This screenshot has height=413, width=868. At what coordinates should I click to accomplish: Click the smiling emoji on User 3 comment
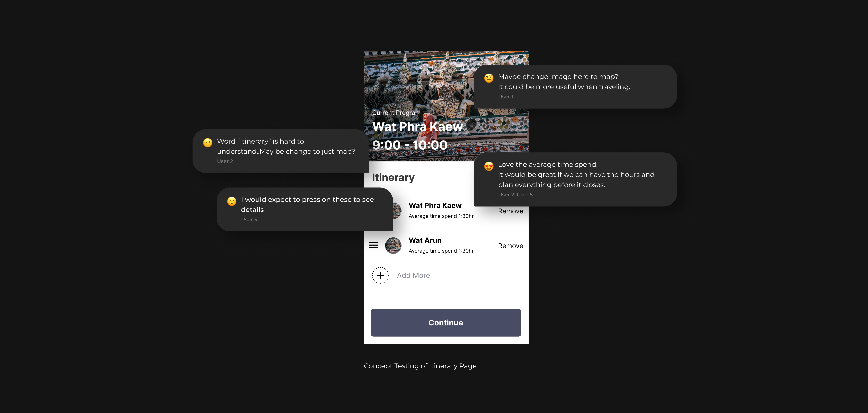pos(231,201)
